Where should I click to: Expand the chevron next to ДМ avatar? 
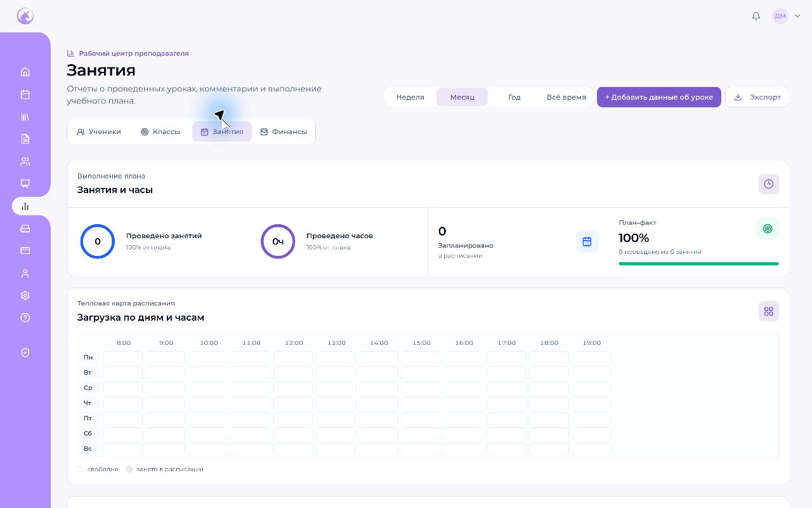point(797,16)
